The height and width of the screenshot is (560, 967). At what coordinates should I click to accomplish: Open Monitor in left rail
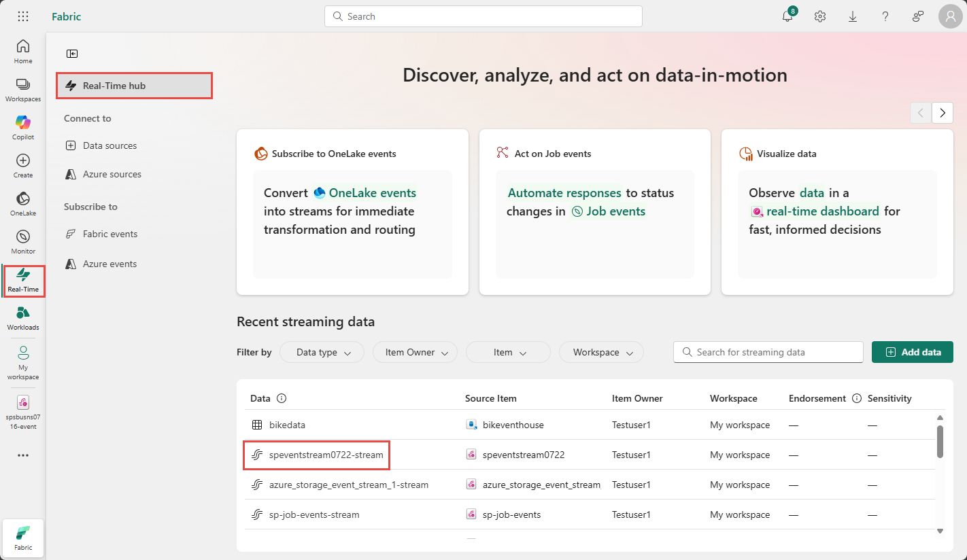23,242
